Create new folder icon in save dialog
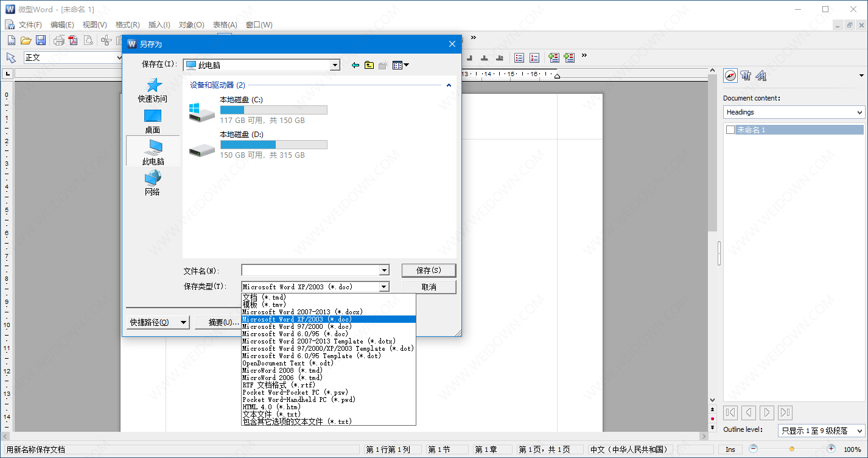 pyautogui.click(x=383, y=65)
